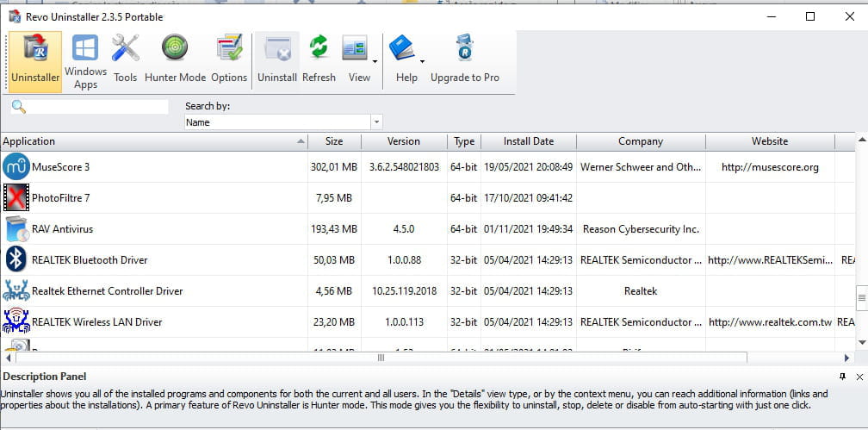The image size is (868, 430).
Task: Select Realtek Ethernet Controller Driver name
Action: click(x=108, y=291)
